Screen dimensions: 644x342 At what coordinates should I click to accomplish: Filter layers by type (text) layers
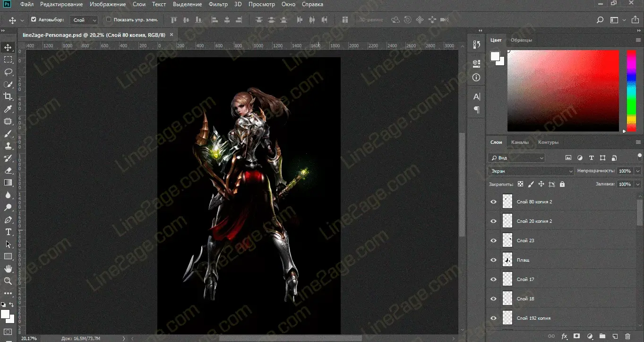(591, 158)
